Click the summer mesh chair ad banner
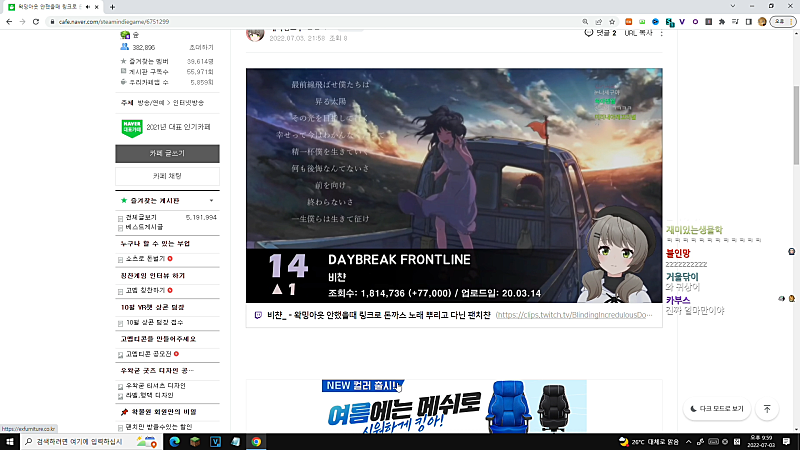800x450 pixels. click(x=454, y=406)
